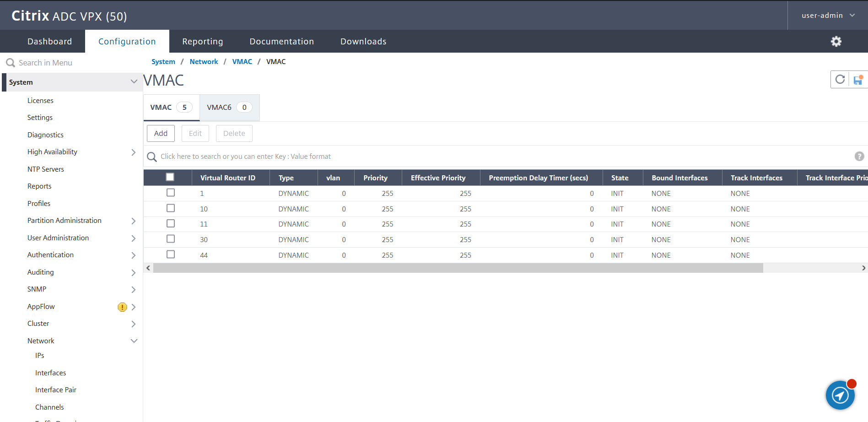The height and width of the screenshot is (422, 868).
Task: Click the blue compass help widget
Action: (840, 395)
